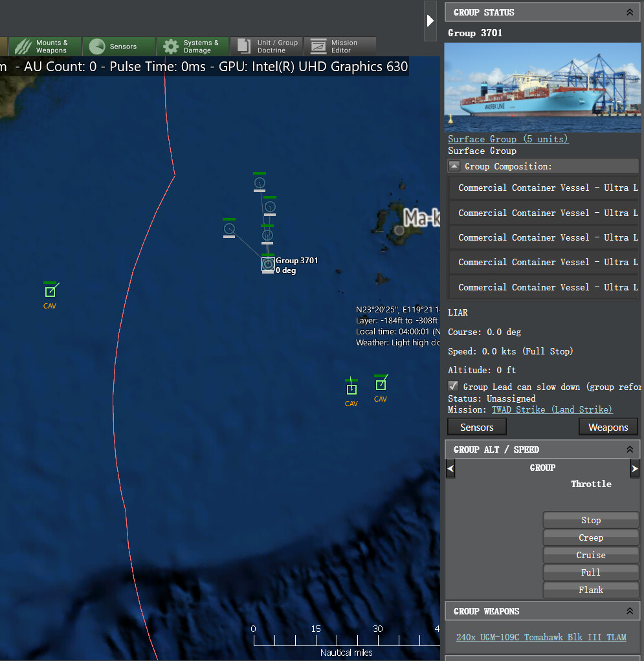
Task: Set throttle to Stop
Action: (591, 520)
